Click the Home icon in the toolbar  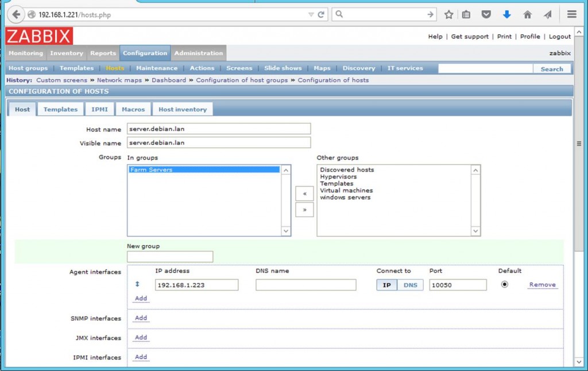click(527, 14)
